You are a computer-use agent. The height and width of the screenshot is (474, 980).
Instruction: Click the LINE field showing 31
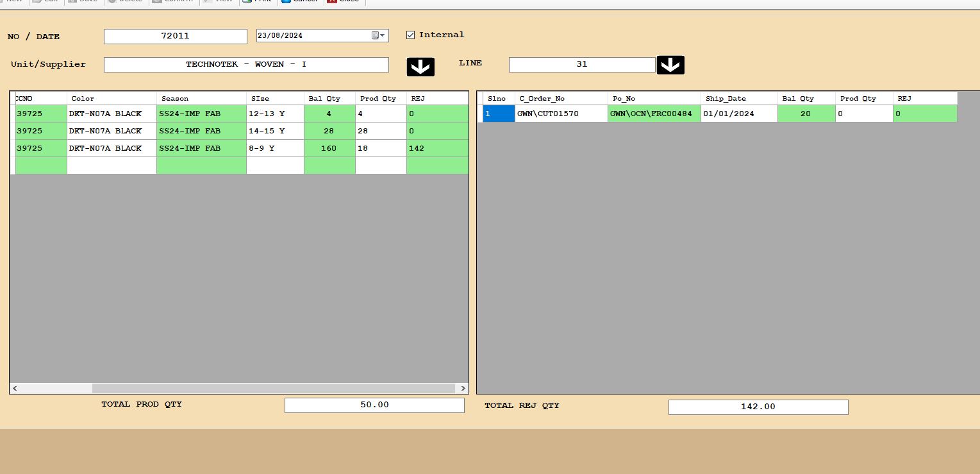[581, 65]
